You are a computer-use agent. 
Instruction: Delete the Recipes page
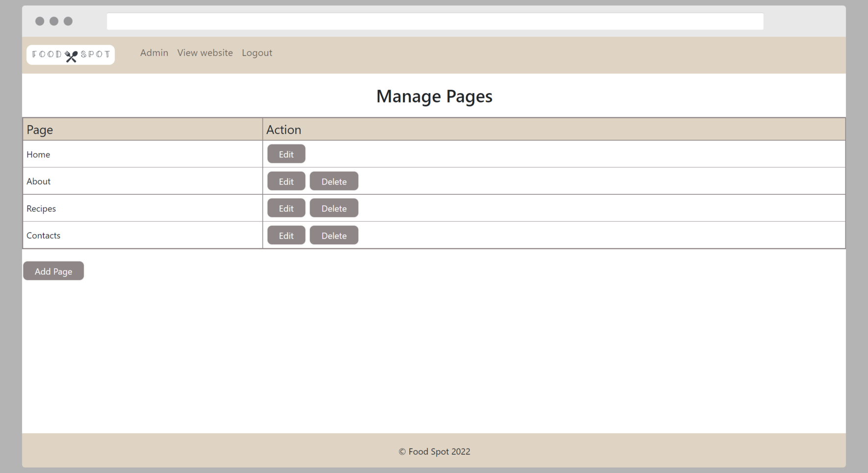(334, 209)
